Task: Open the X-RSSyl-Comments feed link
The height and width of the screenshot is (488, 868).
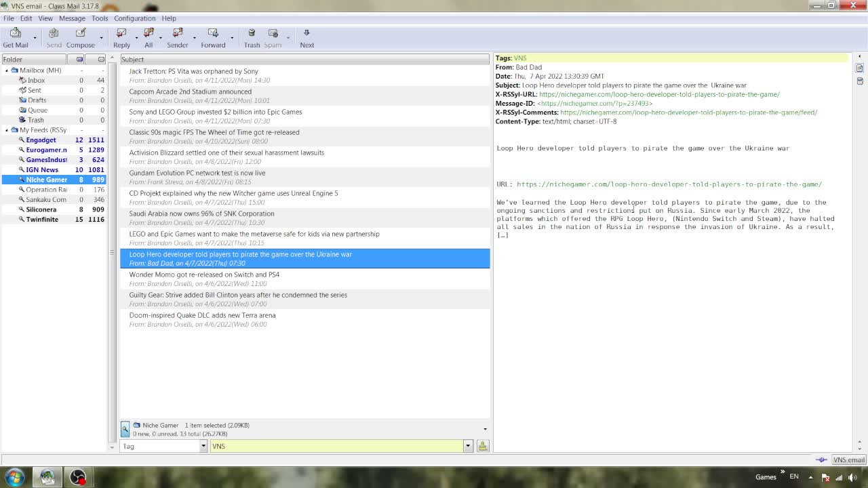Action: tap(689, 113)
